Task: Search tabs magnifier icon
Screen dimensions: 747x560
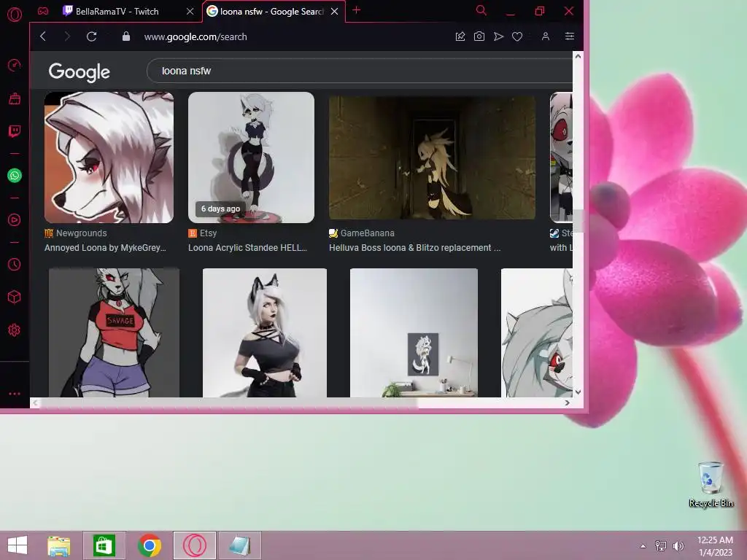Action: [x=481, y=10]
